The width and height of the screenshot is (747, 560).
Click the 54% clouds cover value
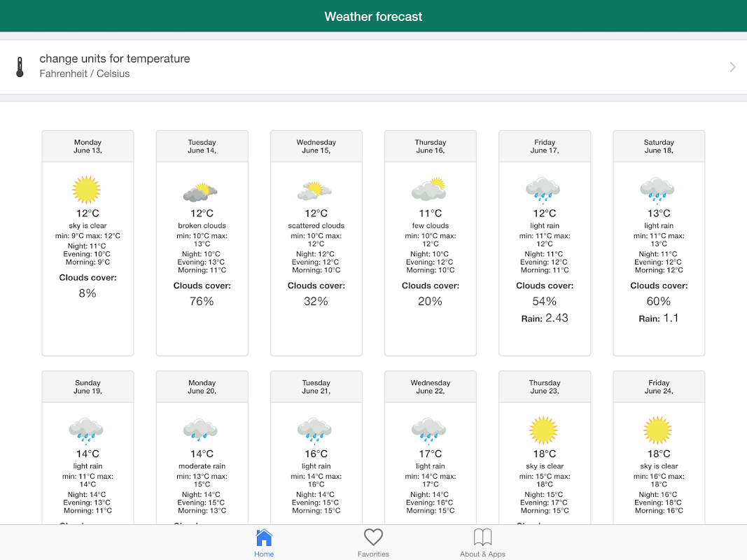pyautogui.click(x=545, y=302)
